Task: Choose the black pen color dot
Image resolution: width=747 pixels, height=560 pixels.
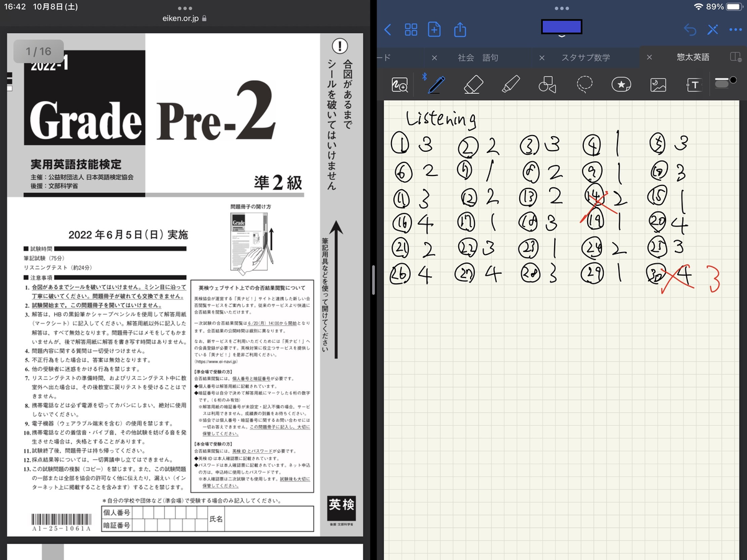Action: [733, 80]
